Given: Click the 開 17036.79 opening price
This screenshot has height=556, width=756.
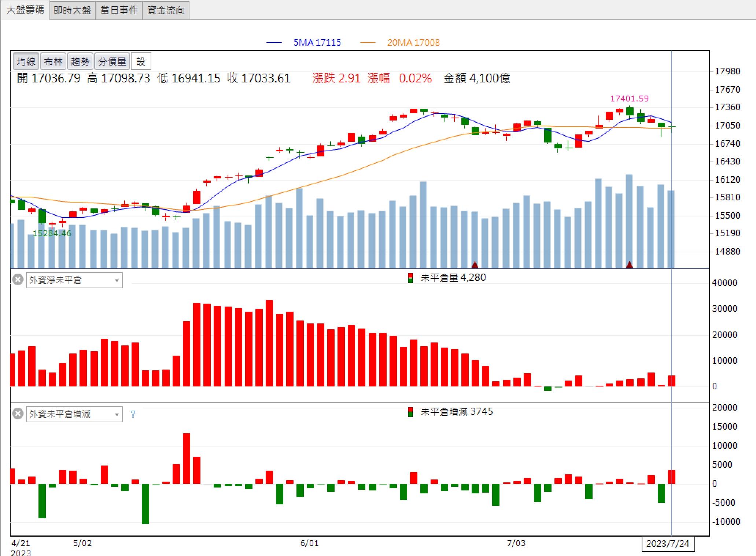Looking at the screenshot, I should point(48,78).
